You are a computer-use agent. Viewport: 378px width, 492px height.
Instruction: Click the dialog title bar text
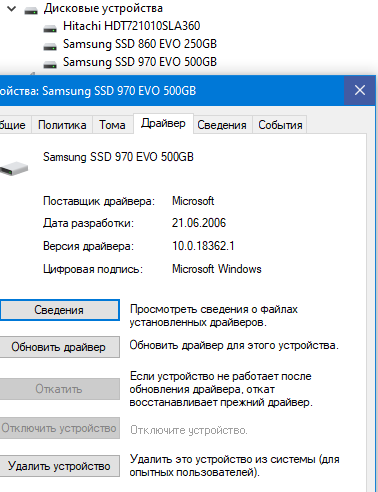click(x=98, y=91)
